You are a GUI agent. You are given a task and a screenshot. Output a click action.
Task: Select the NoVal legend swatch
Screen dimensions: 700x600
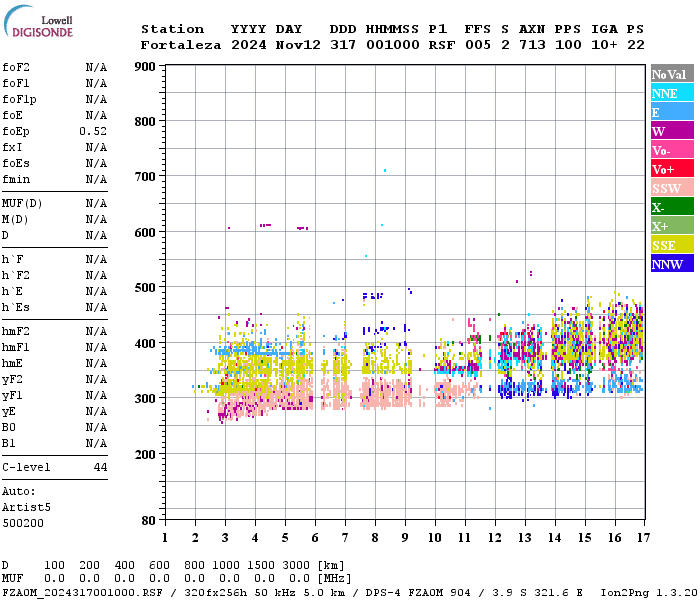pyautogui.click(x=672, y=74)
